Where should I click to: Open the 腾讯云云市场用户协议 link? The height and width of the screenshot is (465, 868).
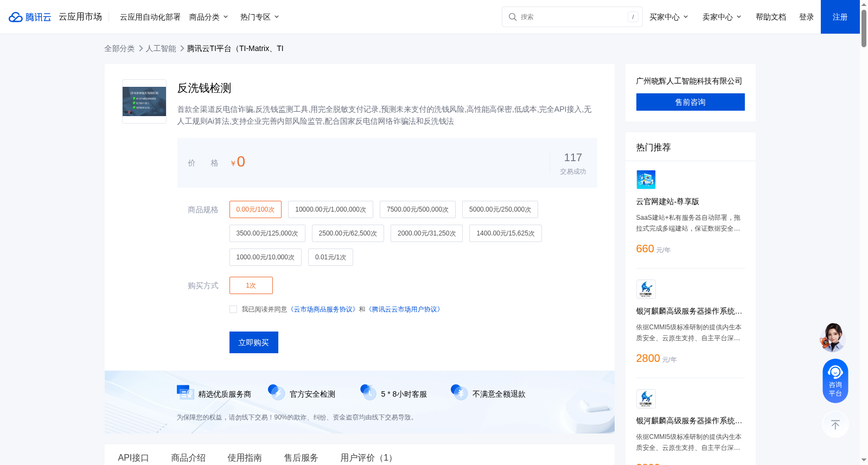pos(405,309)
